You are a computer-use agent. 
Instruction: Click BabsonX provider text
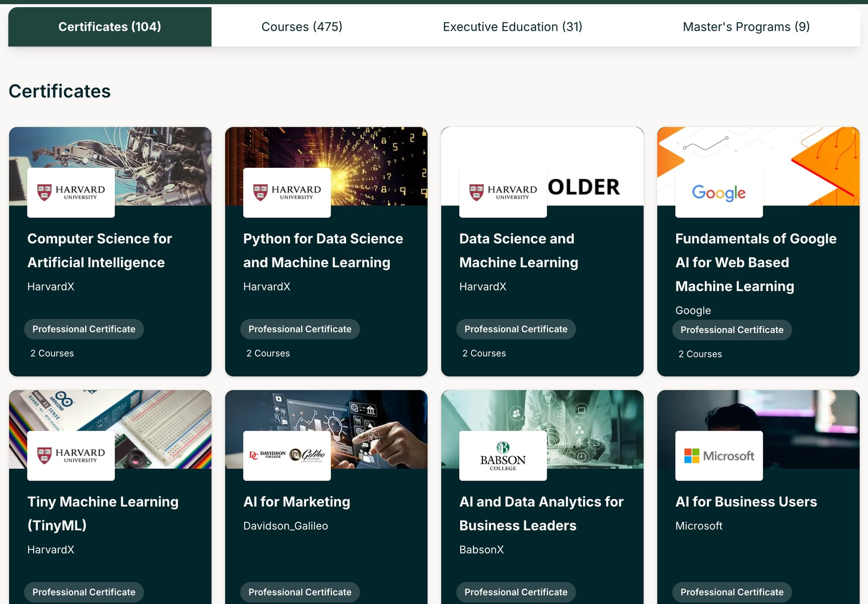click(481, 550)
